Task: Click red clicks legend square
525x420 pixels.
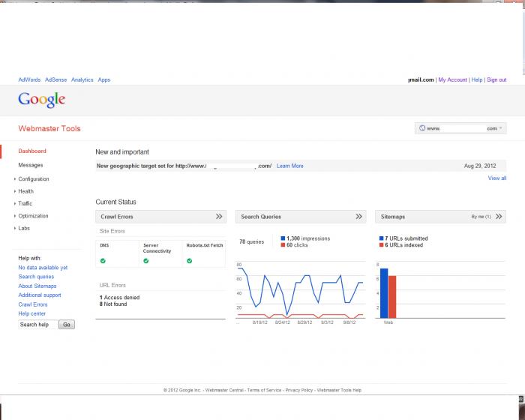Action: [283, 245]
